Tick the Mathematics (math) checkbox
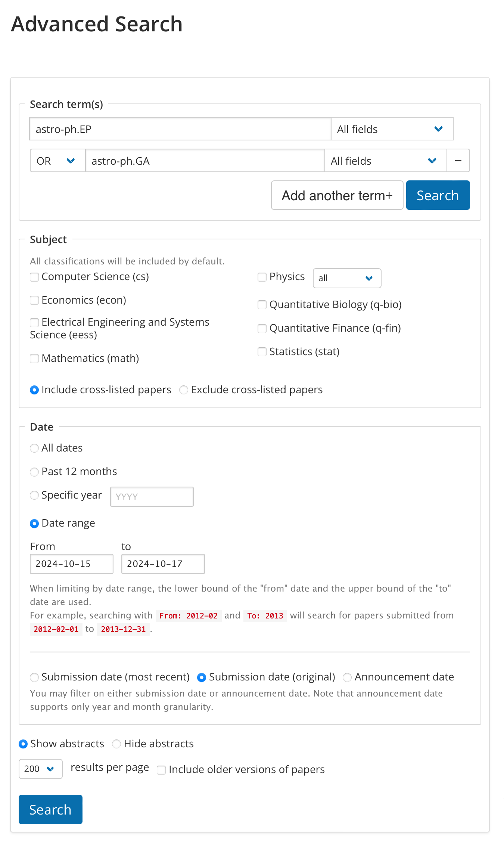 pos(34,359)
